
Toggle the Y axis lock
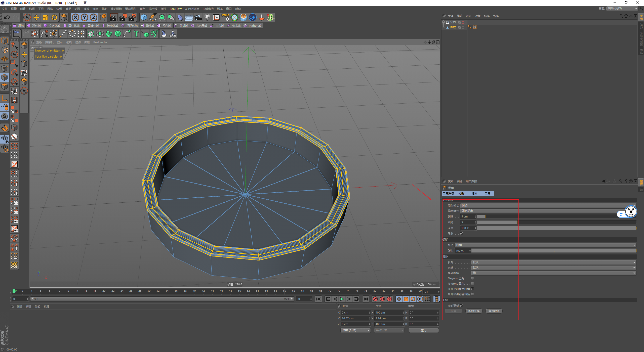(x=85, y=17)
